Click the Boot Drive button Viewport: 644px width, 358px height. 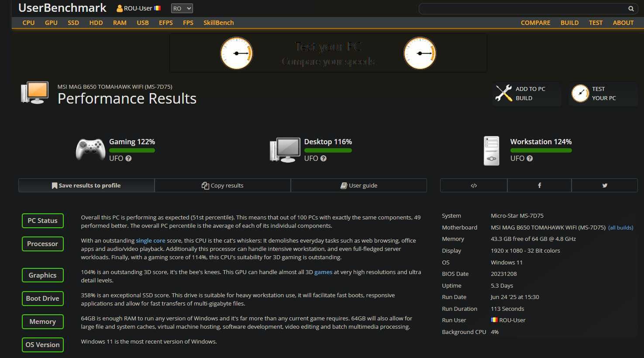[43, 299]
